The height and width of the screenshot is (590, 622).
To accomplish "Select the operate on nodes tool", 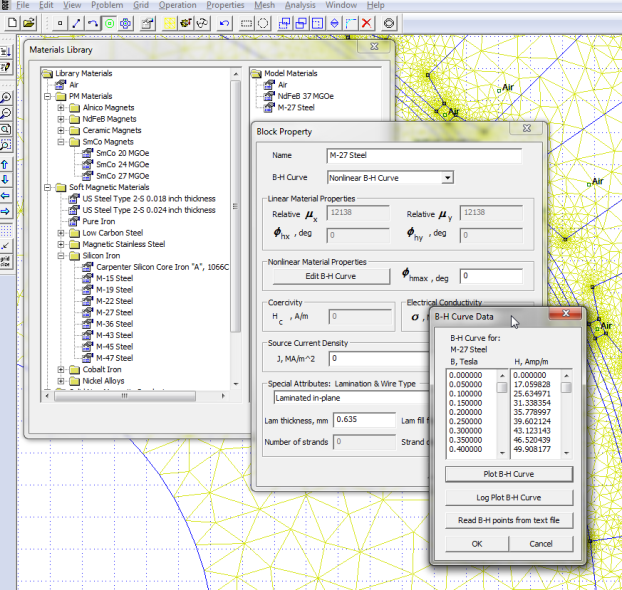I will click(60, 23).
